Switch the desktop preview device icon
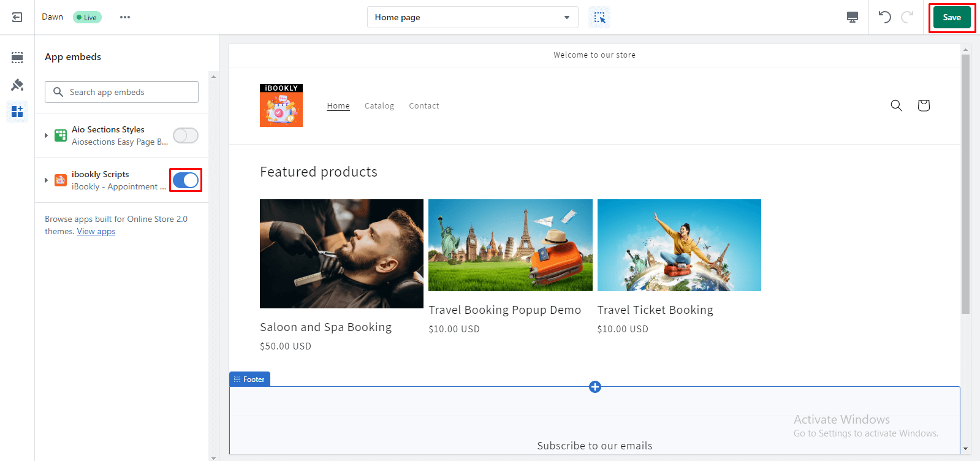 coord(852,17)
